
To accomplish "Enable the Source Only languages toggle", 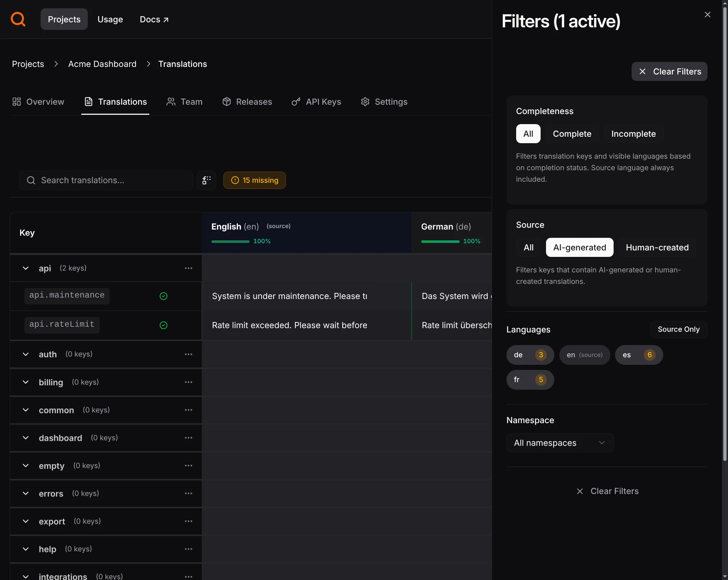I will coord(679,329).
